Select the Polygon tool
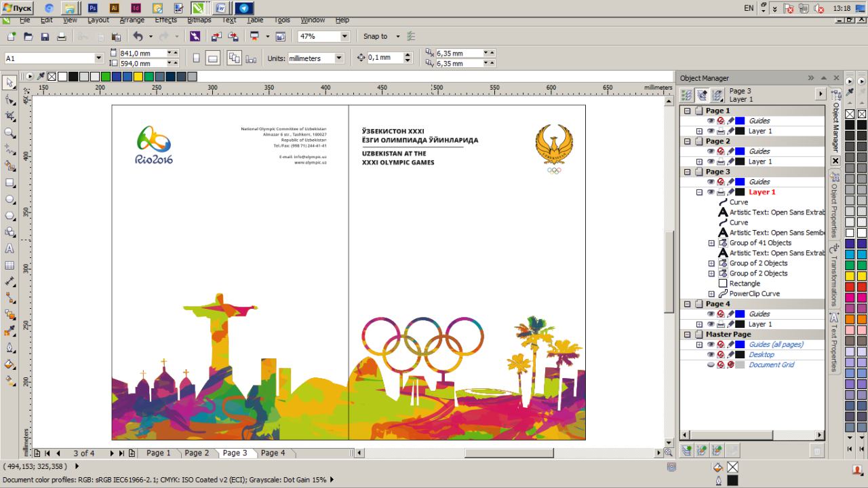 click(9, 216)
